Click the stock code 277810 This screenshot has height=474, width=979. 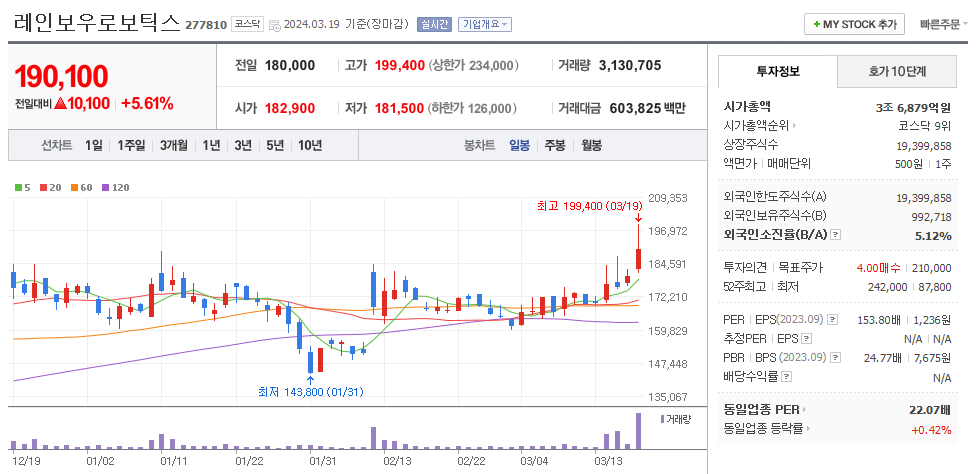tap(206, 25)
